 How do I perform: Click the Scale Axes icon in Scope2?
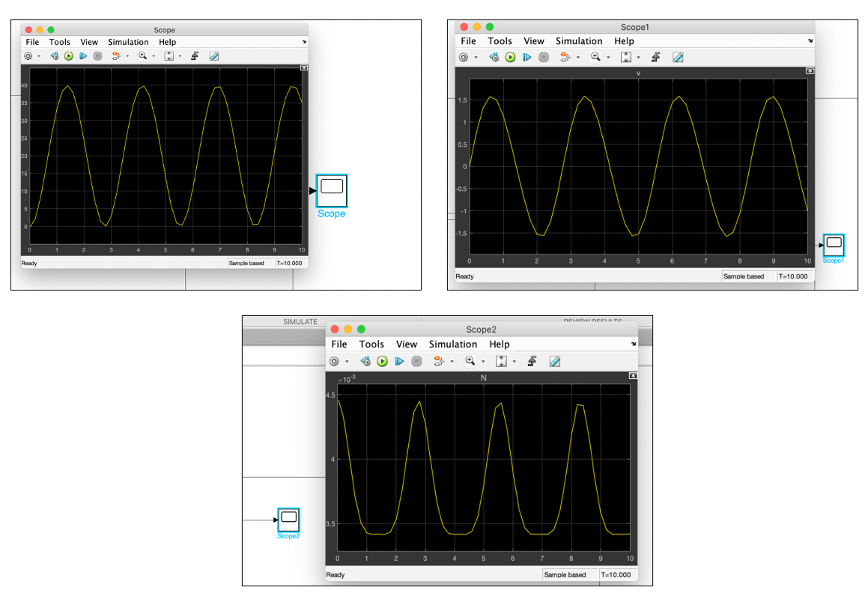coord(502,361)
